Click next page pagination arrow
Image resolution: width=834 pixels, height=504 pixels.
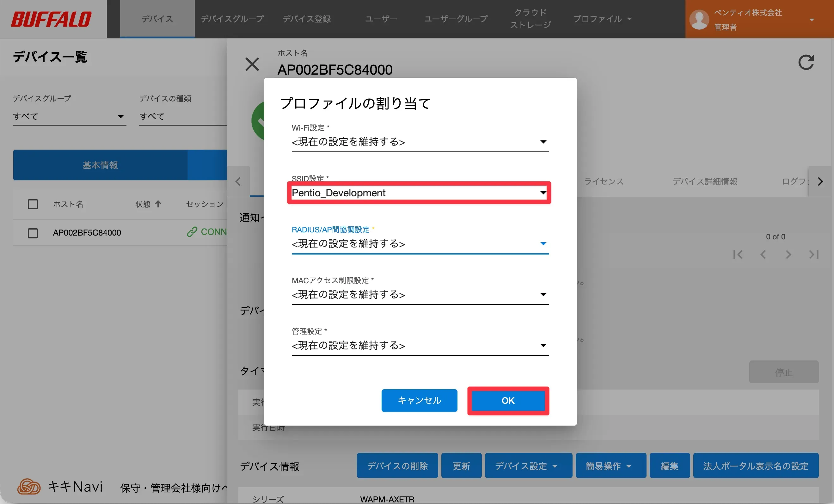(788, 255)
